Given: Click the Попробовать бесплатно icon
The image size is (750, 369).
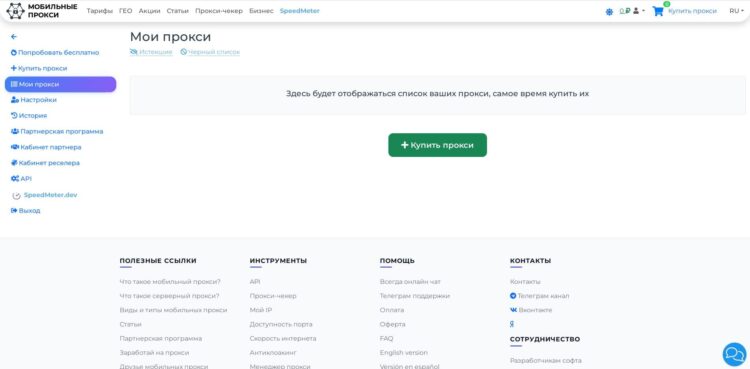Looking at the screenshot, I should tap(13, 53).
